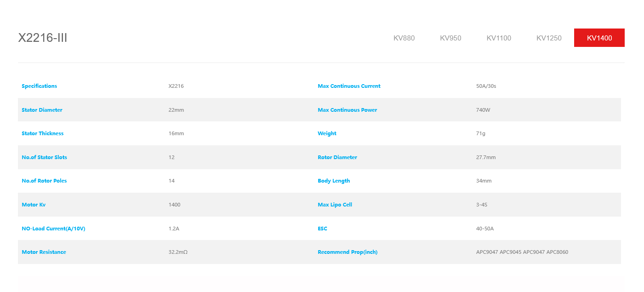Click the rotor poles value 14
The height and width of the screenshot is (292, 644).
coord(171,181)
